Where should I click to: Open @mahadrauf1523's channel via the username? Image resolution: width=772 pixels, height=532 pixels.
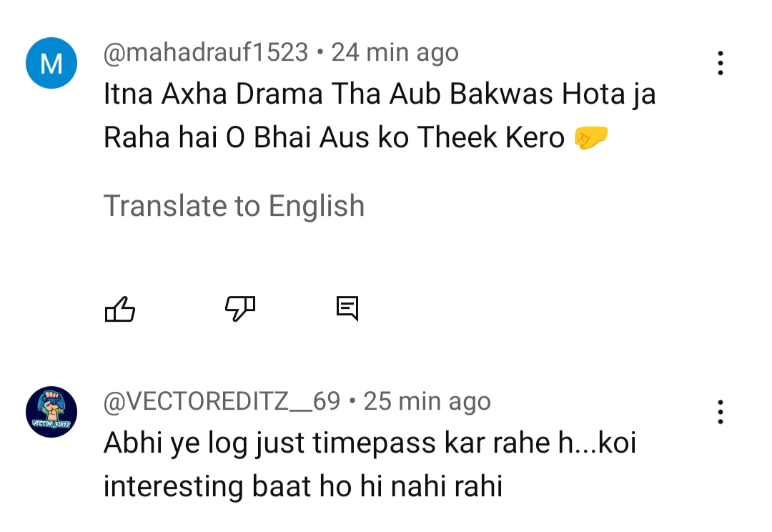tap(206, 51)
